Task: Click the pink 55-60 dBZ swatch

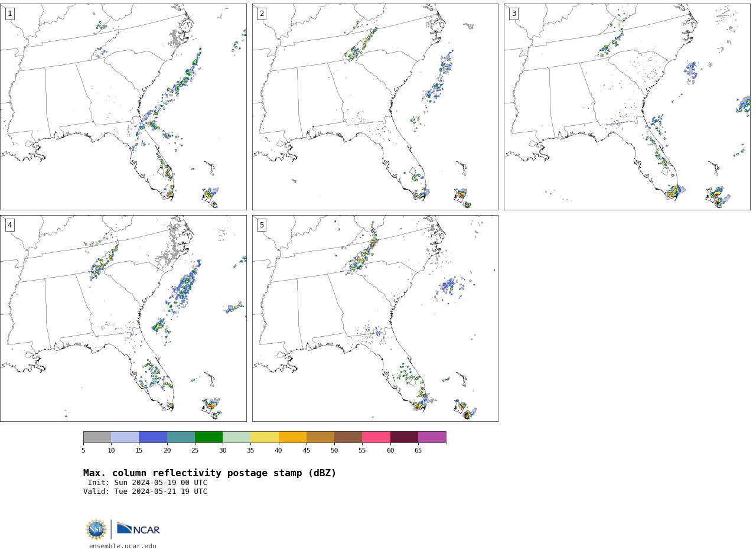Action: coord(376,437)
